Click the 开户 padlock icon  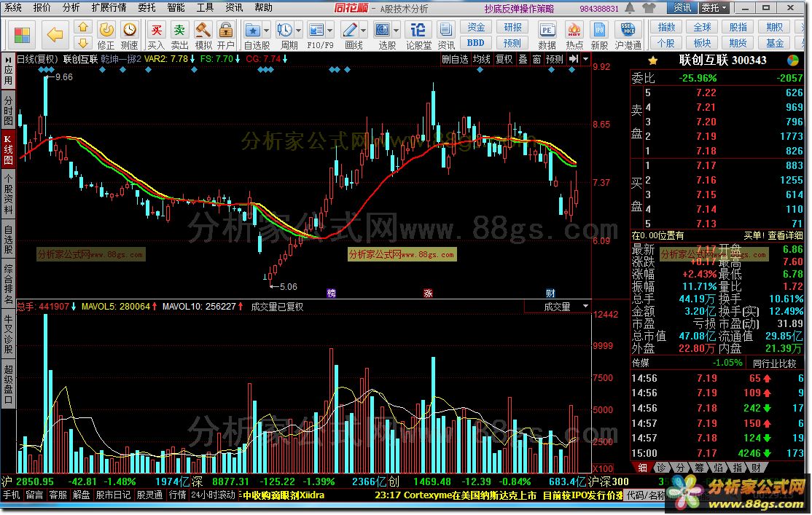(226, 30)
